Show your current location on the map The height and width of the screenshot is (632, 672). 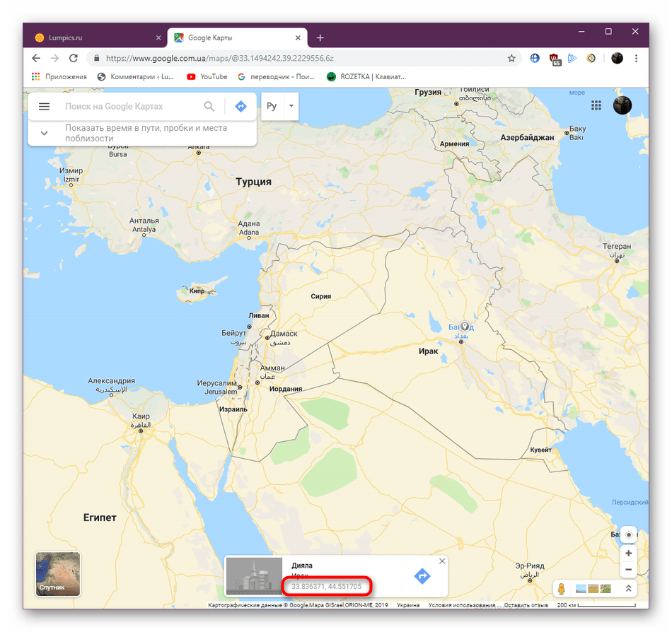point(629,535)
